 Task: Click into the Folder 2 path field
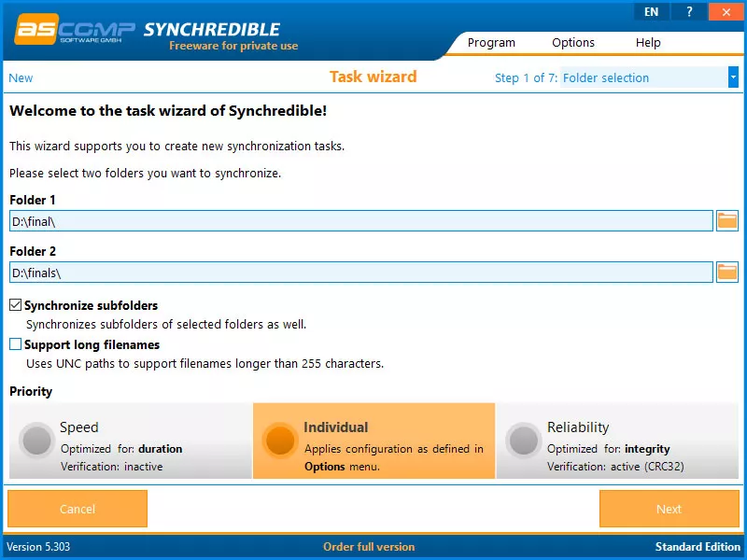pos(361,273)
